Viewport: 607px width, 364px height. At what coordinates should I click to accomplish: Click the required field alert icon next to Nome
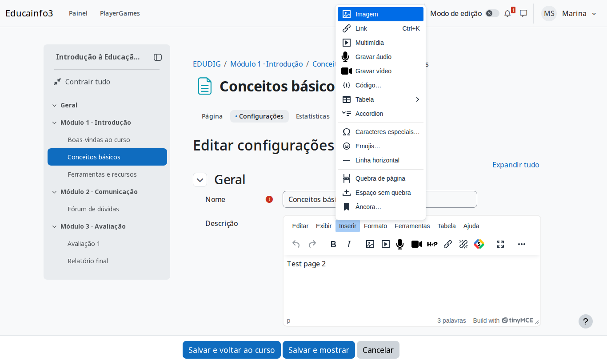point(269,199)
